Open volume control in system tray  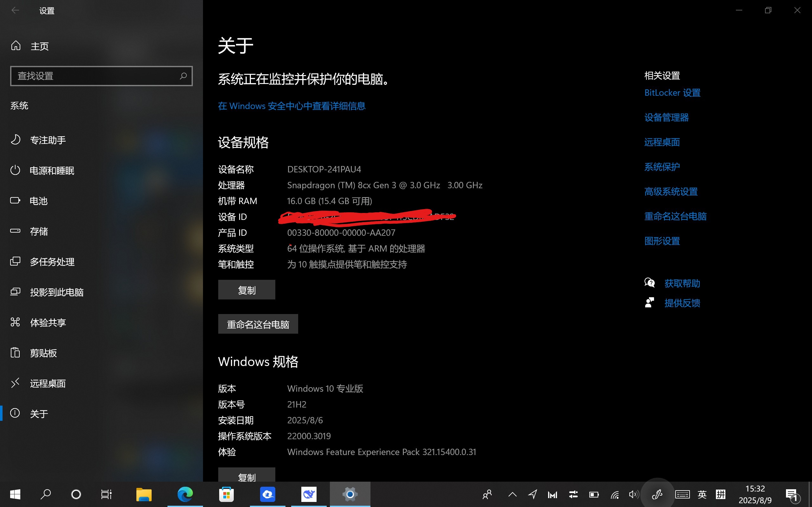point(633,495)
